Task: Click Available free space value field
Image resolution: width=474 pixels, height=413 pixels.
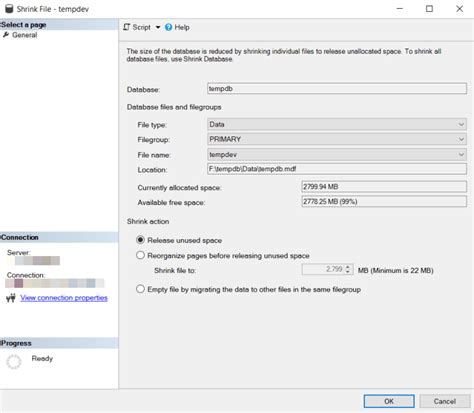Action: click(x=384, y=201)
